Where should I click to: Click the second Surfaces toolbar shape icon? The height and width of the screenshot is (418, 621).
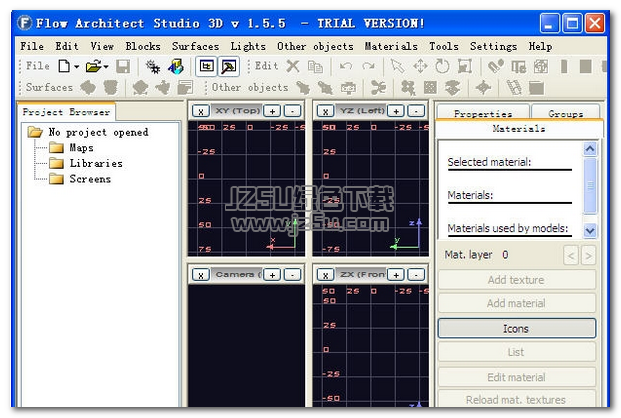coord(111,88)
